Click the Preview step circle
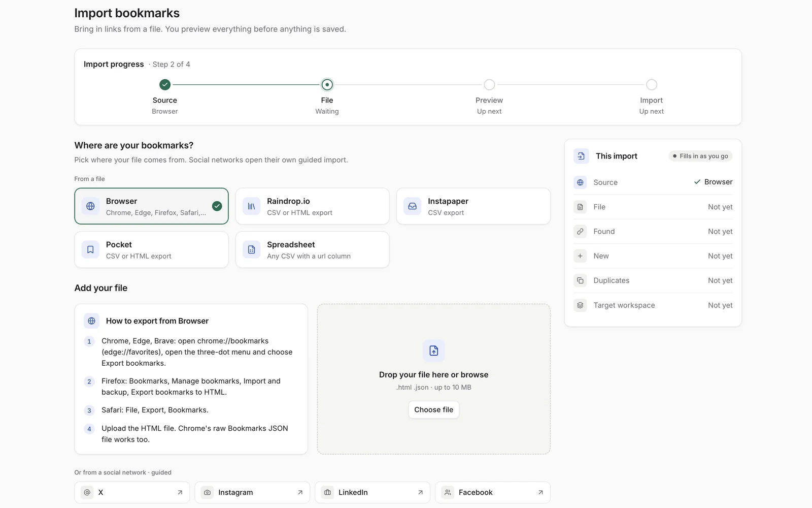Image resolution: width=812 pixels, height=508 pixels. 489,84
